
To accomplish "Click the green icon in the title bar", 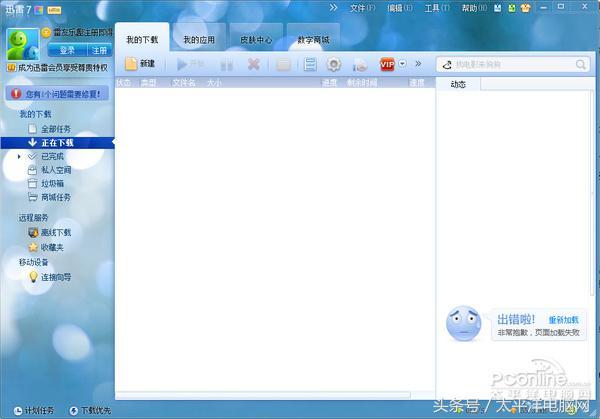I will 512,8.
